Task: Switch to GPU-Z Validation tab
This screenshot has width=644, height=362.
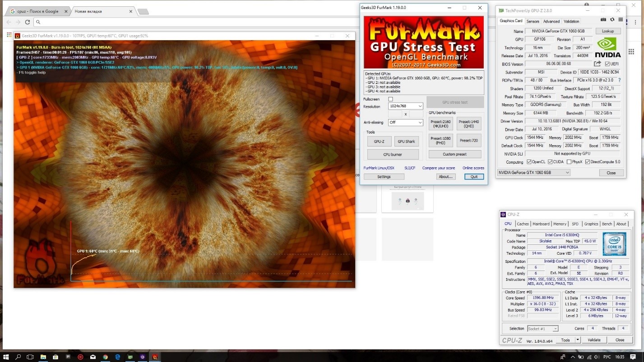Action: click(571, 21)
